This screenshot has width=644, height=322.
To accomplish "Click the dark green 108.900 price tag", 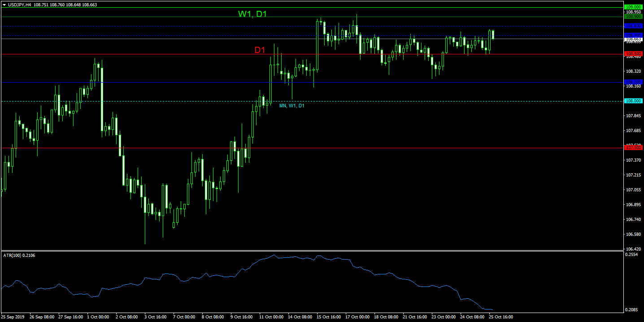I will pos(634,17).
